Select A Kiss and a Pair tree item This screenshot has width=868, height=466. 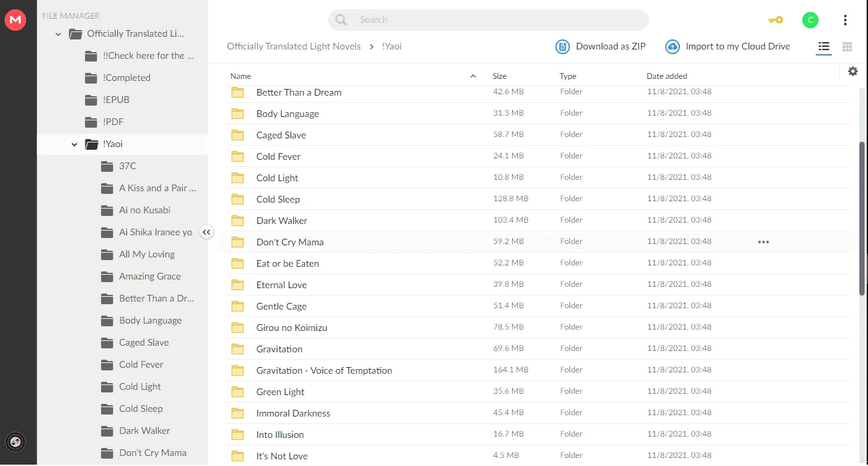click(122, 188)
